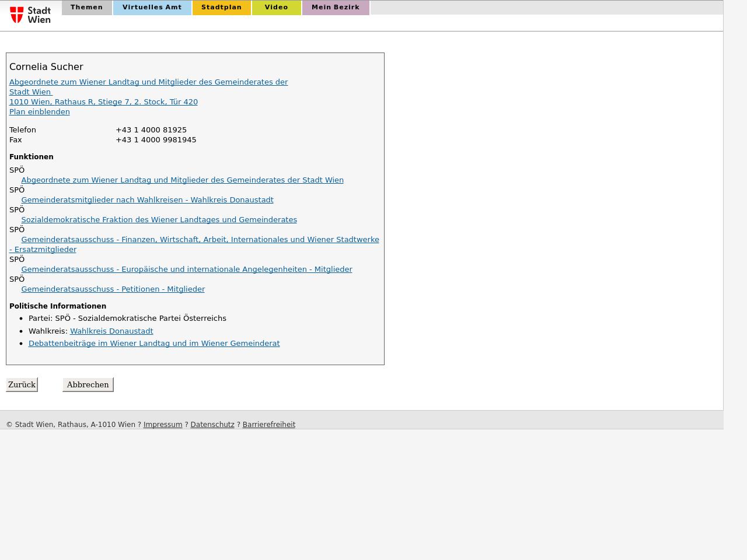
Task: Open Gemeinderatsausschuss Petitionen link
Action: (x=113, y=289)
